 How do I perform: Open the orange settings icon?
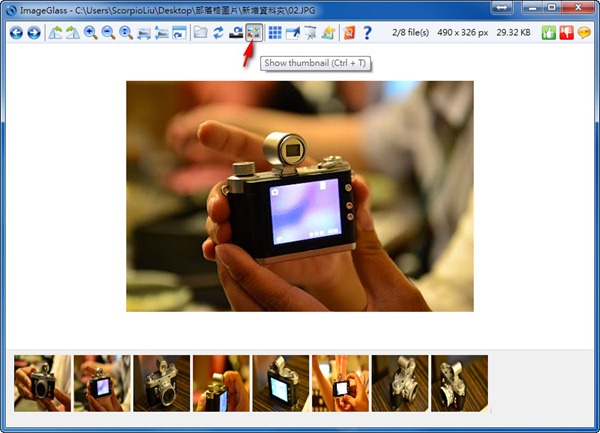349,33
